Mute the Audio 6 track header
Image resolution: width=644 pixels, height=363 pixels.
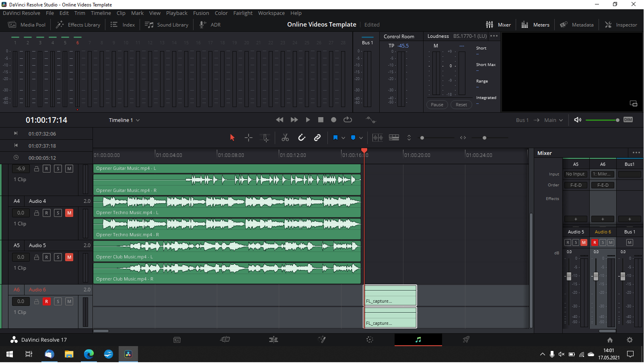(69, 301)
